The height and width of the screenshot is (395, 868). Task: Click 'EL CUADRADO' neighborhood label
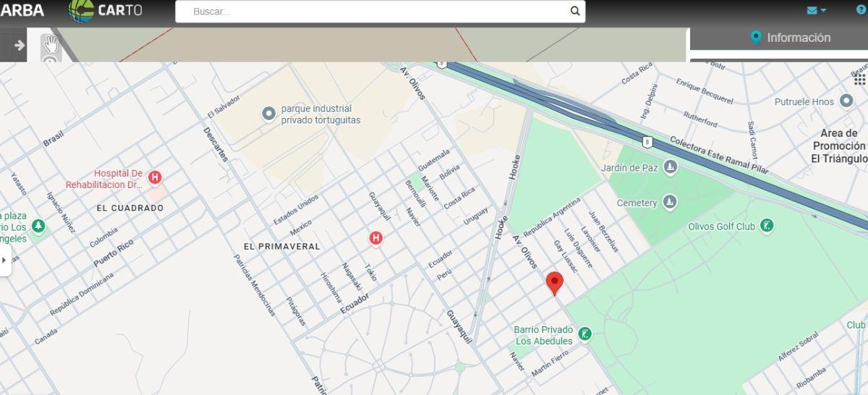pyautogui.click(x=130, y=208)
